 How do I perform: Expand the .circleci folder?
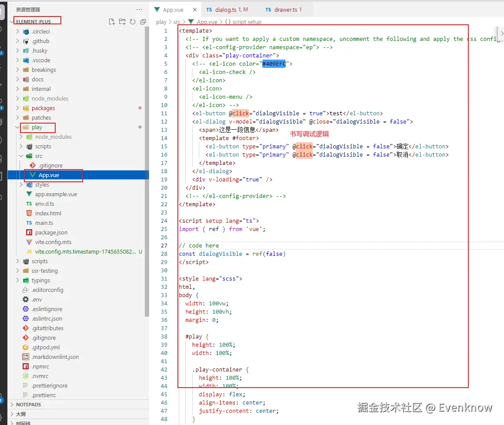click(18, 31)
